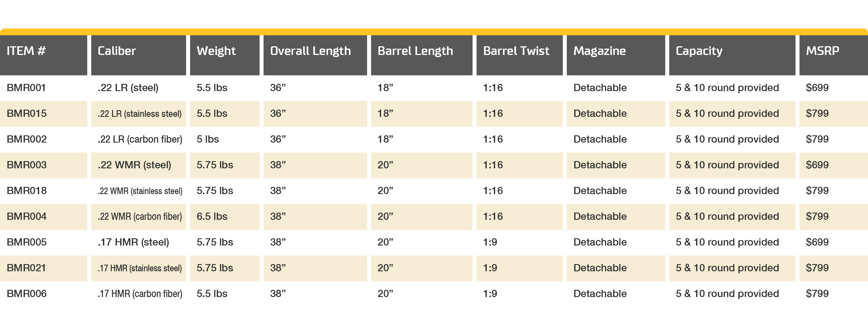Click the .22 WMR (steel) caliber cell

pos(139,165)
